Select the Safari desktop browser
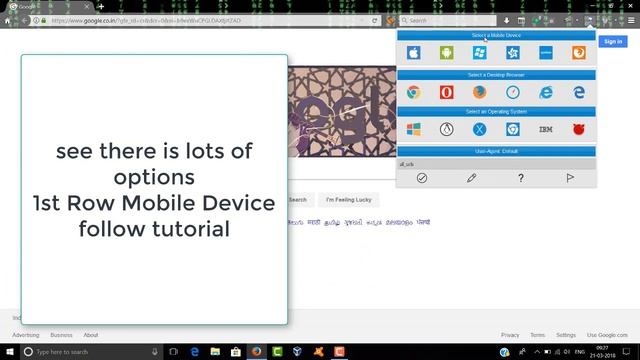 [x=513, y=92]
